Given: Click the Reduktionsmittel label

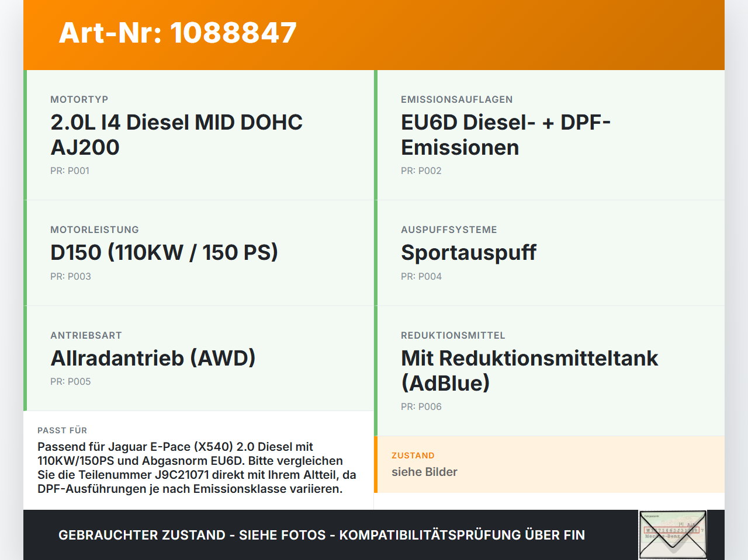Looking at the screenshot, I should pos(453,335).
